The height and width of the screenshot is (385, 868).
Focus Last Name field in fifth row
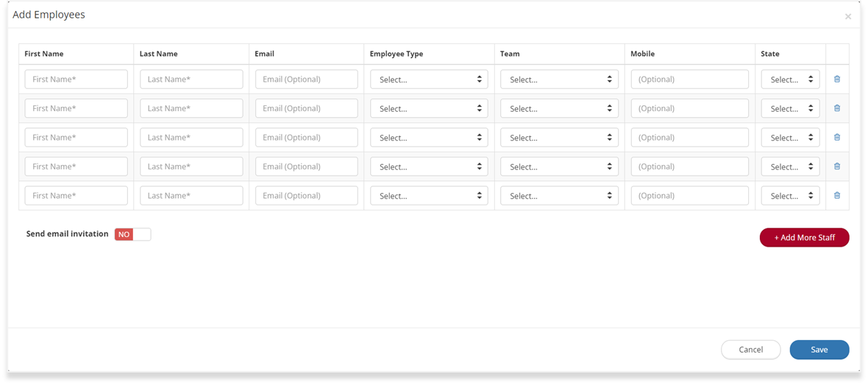(x=191, y=196)
